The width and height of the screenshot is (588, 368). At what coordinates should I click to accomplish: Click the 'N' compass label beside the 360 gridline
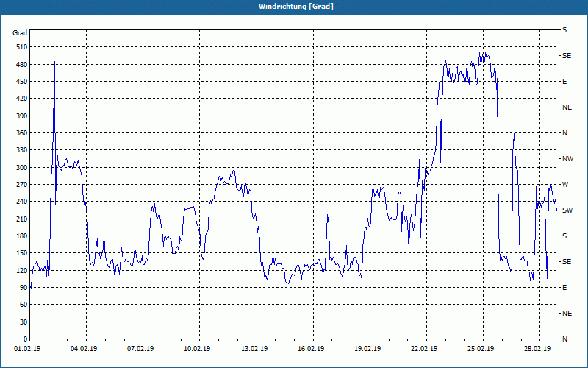pyautogui.click(x=564, y=133)
